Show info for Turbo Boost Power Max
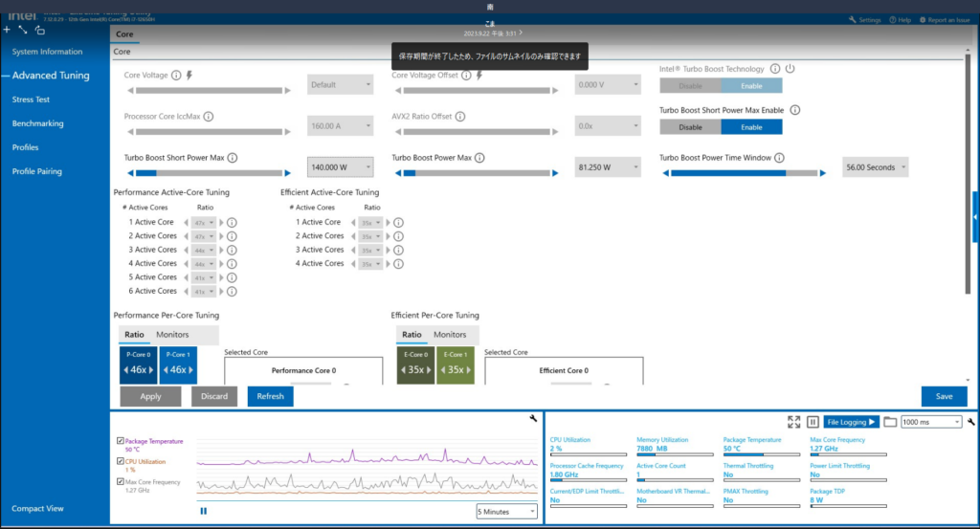This screenshot has height=529, width=980. click(479, 158)
